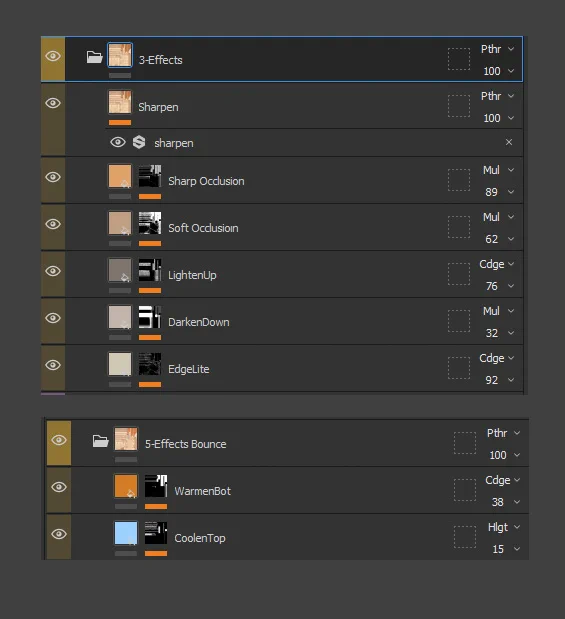565x619 pixels.
Task: Hide the Soft Occlusioin layer
Action: click(53, 224)
